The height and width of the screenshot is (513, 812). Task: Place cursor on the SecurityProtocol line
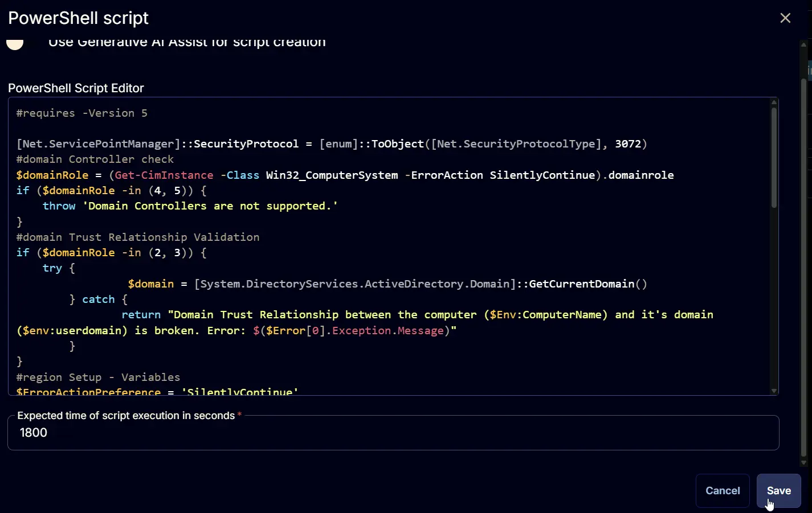[x=332, y=144]
